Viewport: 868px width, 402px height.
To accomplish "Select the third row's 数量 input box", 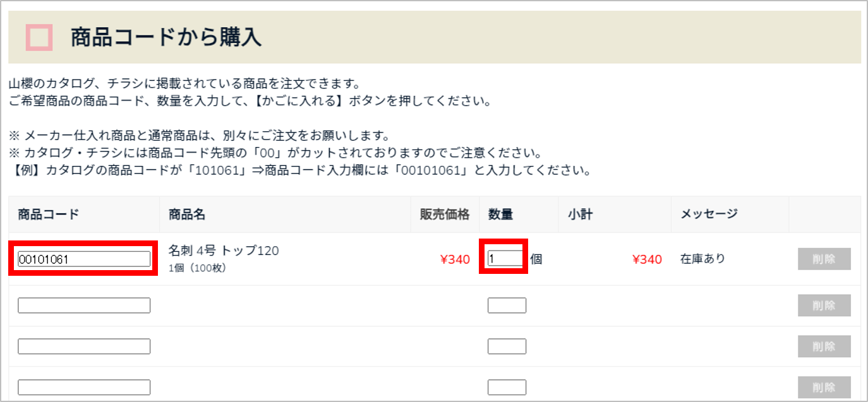I will (507, 346).
